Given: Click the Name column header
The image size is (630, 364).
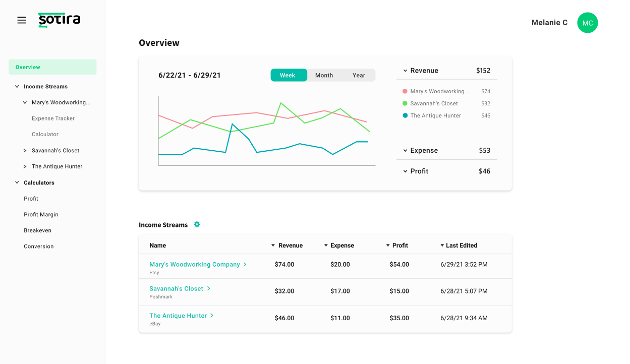Looking at the screenshot, I should click(158, 246).
